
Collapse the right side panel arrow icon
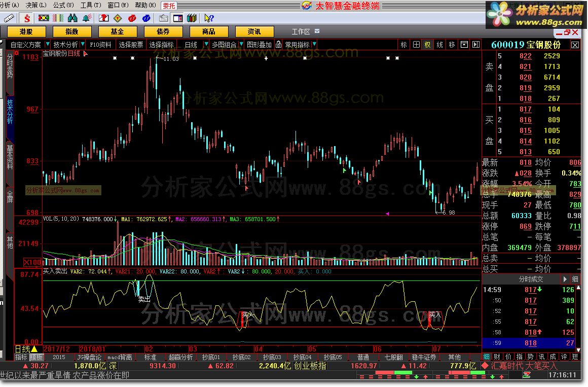pos(476,45)
